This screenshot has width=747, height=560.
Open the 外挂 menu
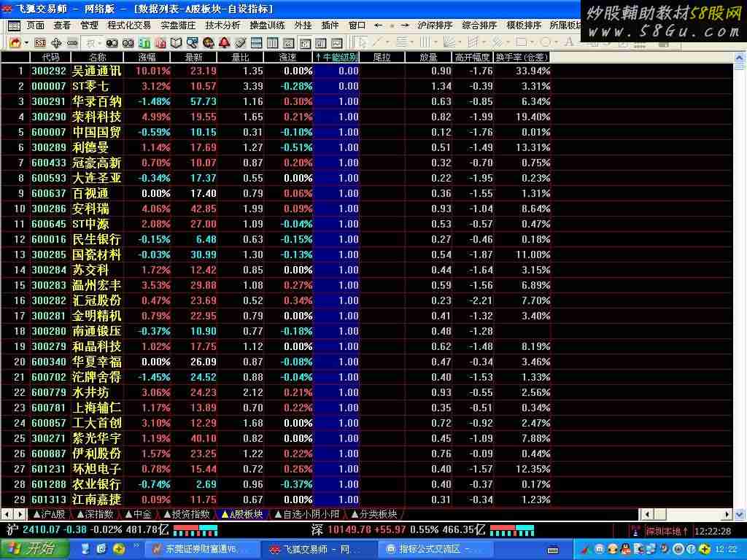303,26
